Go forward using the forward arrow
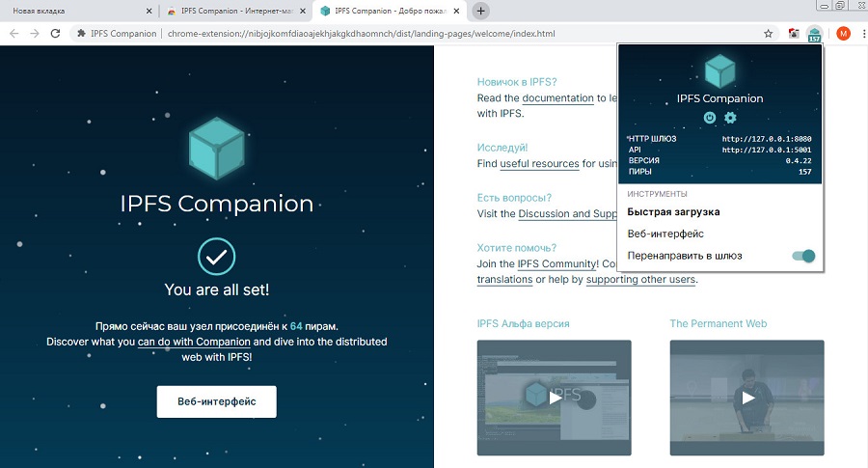Image resolution: width=868 pixels, height=468 pixels. (35, 33)
